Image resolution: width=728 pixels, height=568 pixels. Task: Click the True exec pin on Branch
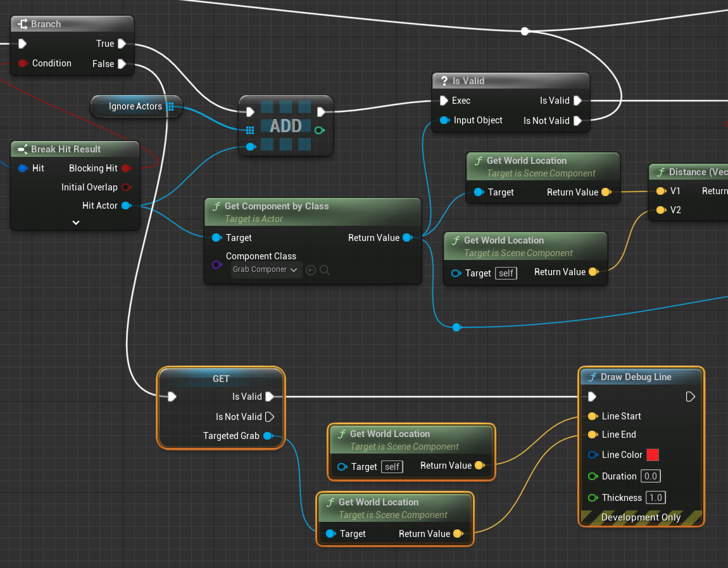tap(122, 44)
